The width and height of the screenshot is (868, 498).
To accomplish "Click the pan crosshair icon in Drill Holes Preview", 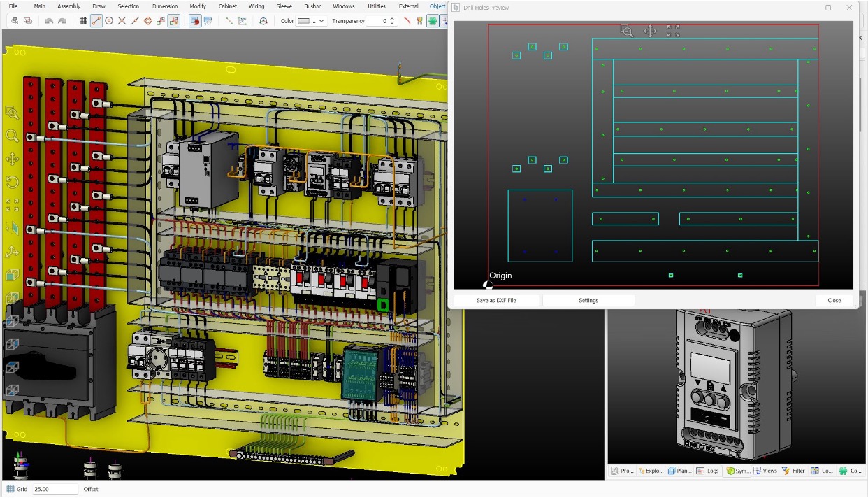I will coord(649,31).
